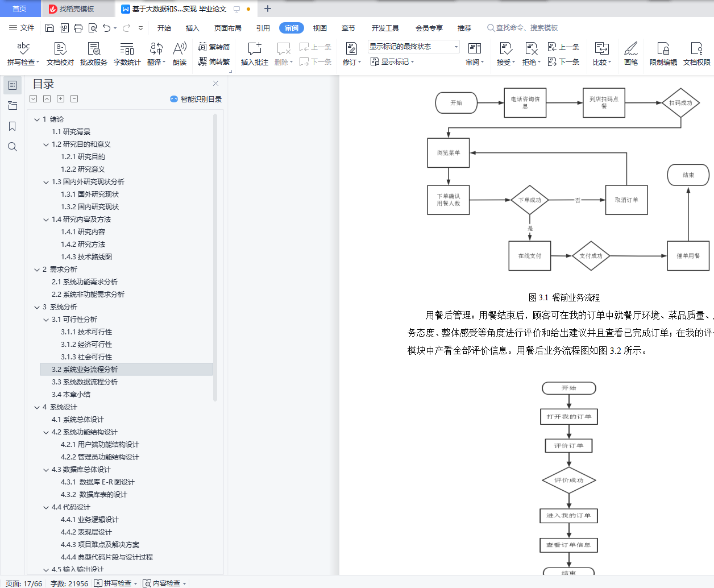Click the track changes (修订) icon
714x588 pixels.
(351, 48)
